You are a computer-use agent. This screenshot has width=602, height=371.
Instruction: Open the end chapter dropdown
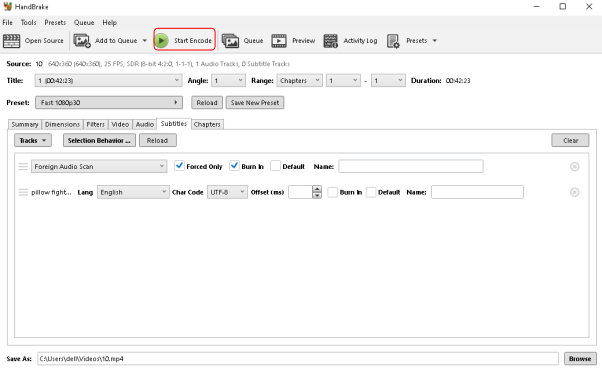click(x=388, y=81)
